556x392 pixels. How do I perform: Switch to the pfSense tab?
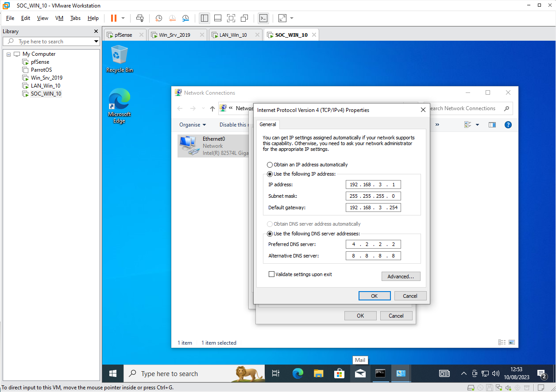tap(123, 35)
